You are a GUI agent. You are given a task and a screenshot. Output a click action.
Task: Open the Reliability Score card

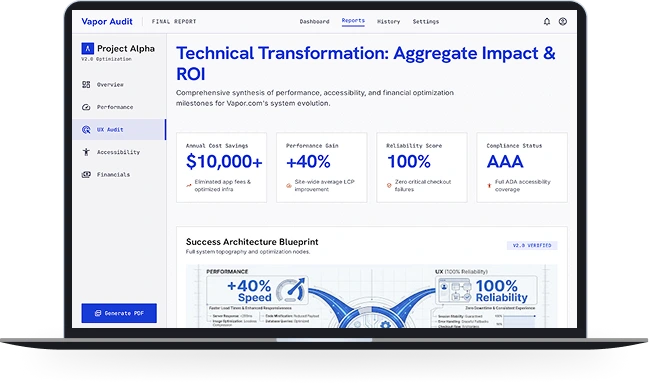422,168
